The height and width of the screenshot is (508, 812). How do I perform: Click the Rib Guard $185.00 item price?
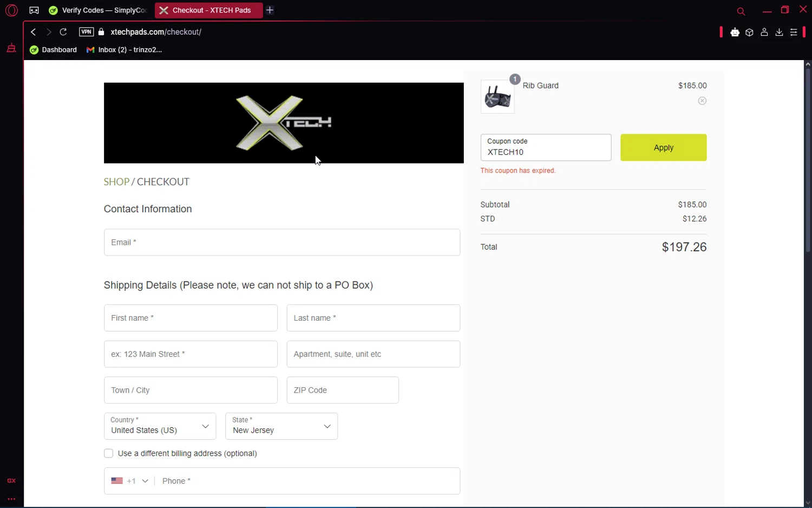click(692, 86)
